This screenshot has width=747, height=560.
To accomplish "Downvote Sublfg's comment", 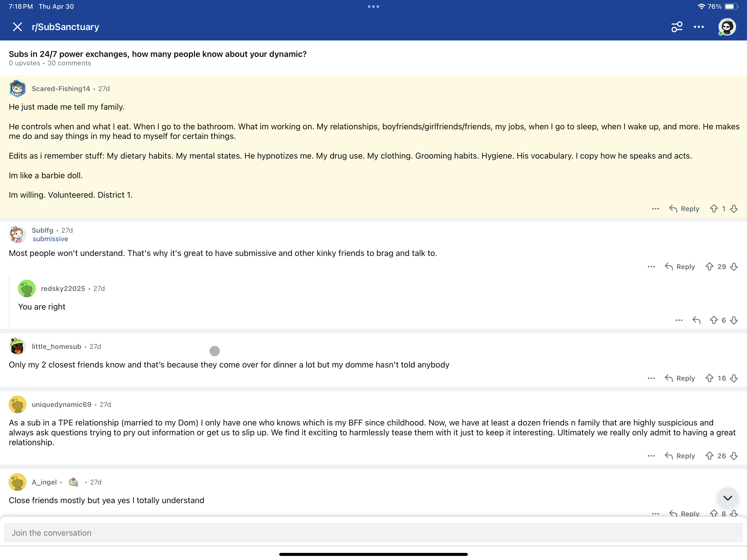I will click(734, 267).
